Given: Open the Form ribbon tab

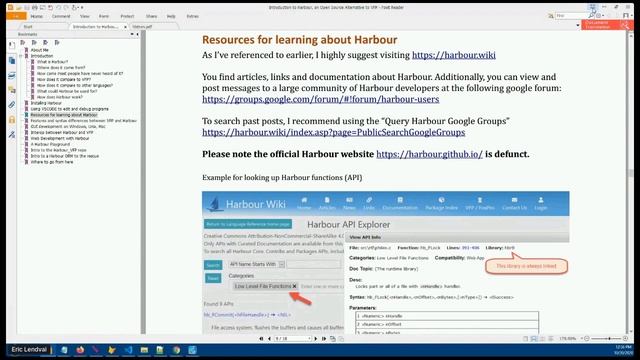Looking at the screenshot, I should pos(104,16).
